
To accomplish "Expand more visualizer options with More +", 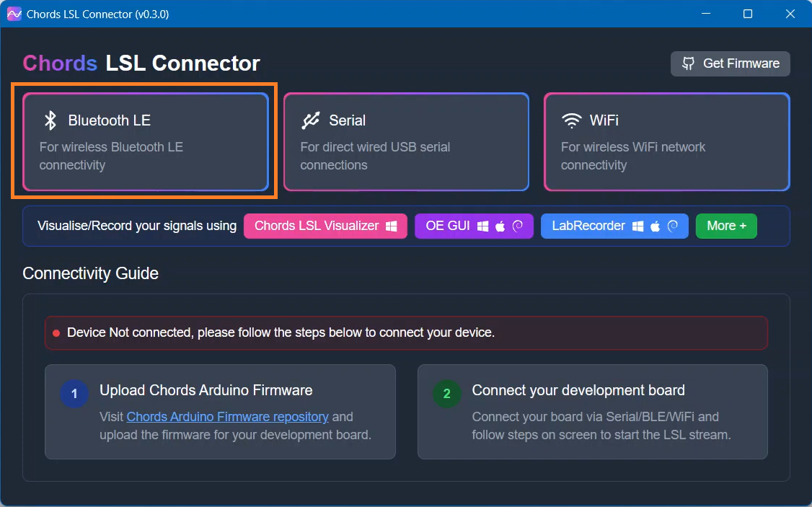I will click(x=726, y=226).
